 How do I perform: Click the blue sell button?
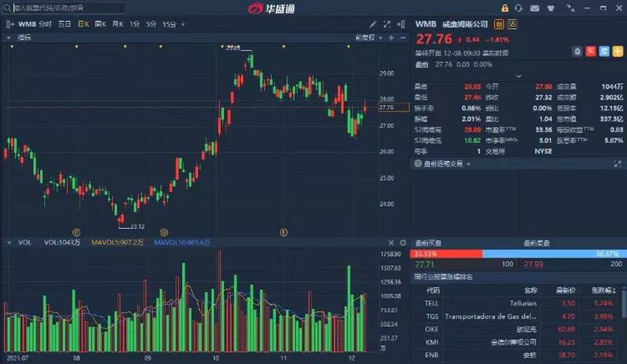[x=604, y=51]
